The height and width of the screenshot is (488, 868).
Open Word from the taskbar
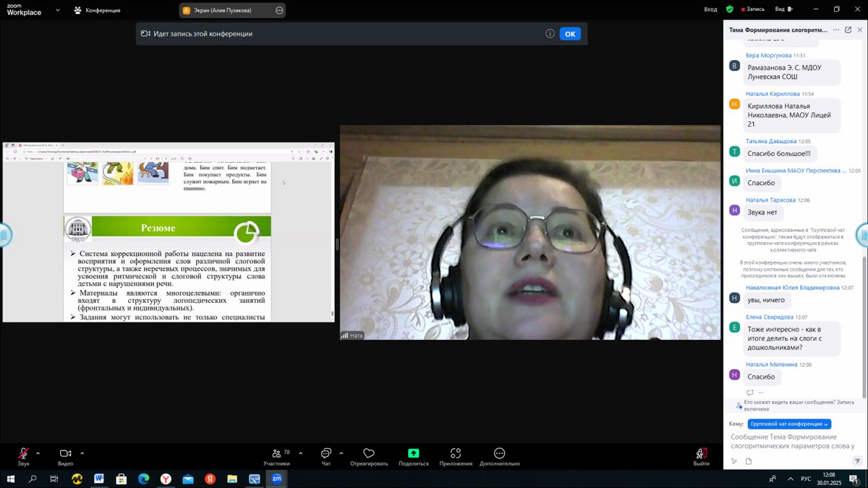(x=99, y=479)
